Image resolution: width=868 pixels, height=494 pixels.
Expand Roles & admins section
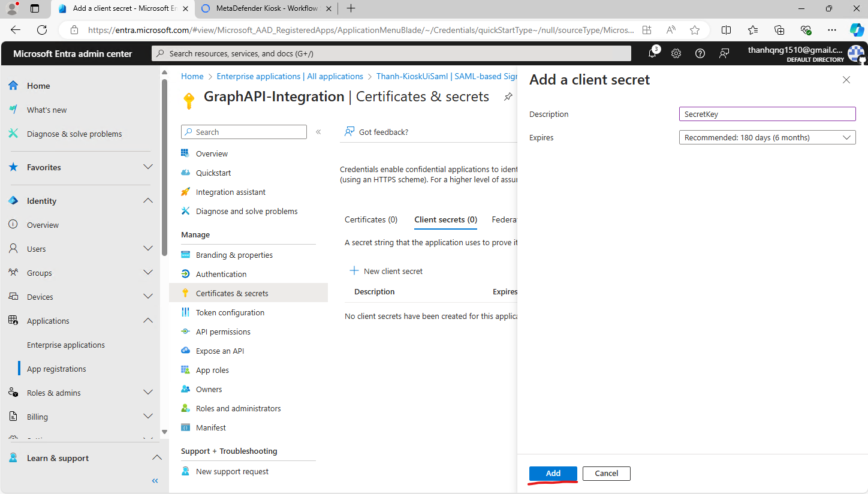pyautogui.click(x=148, y=392)
